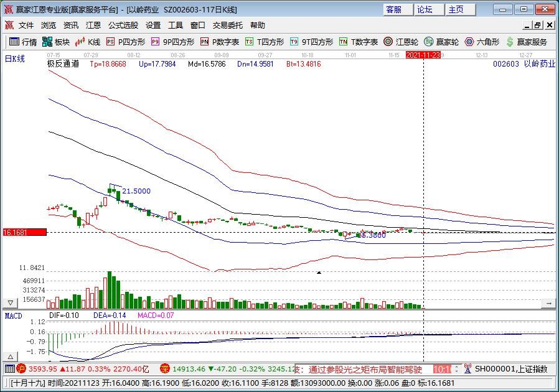Adjust the ticker spinner arrows
Screen dimensions: 559x392
[x=457, y=369]
